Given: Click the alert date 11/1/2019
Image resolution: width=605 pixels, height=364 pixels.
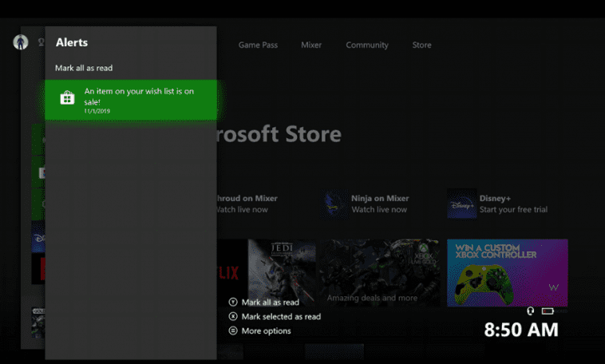Looking at the screenshot, I should [97, 111].
